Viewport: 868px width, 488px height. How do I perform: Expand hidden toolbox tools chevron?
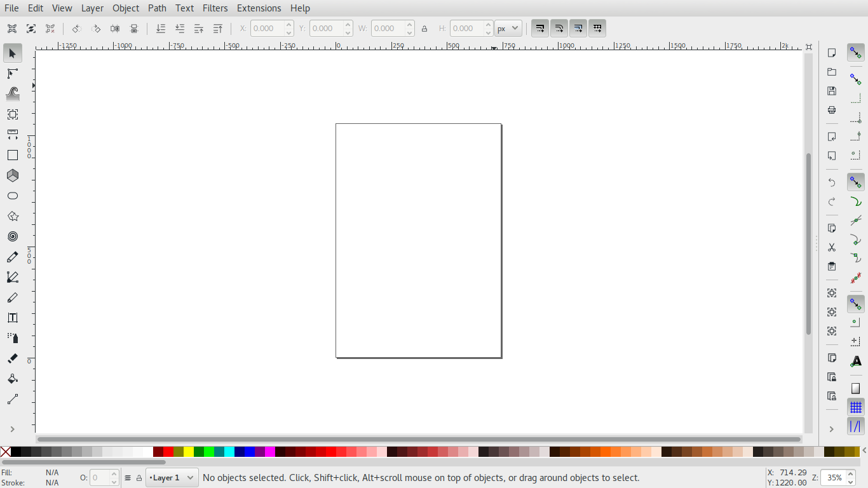point(12,429)
